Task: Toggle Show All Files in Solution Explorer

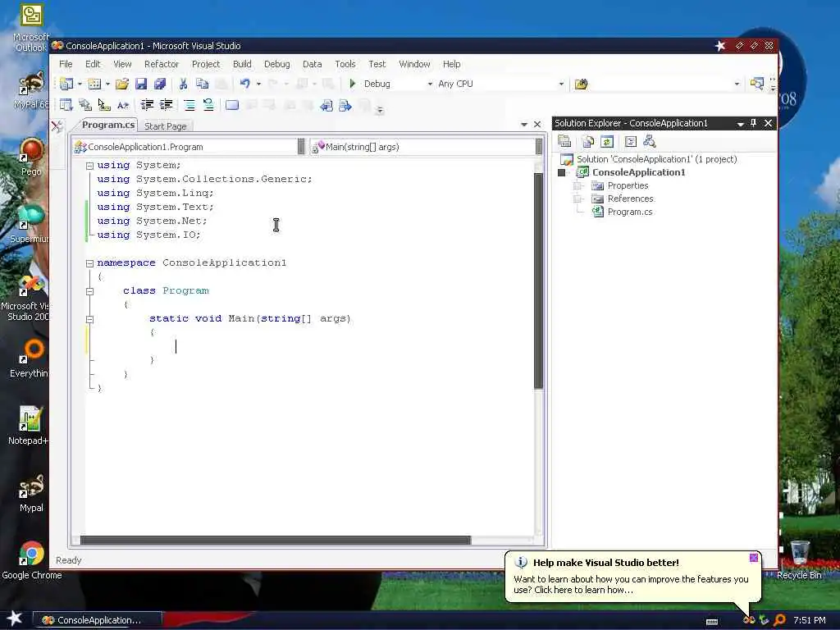Action: tap(588, 141)
